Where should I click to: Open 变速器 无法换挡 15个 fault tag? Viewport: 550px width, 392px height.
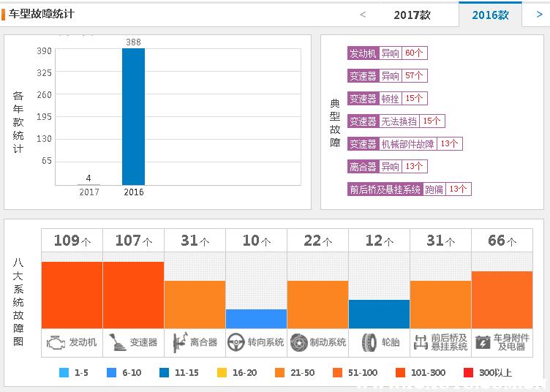coord(396,121)
